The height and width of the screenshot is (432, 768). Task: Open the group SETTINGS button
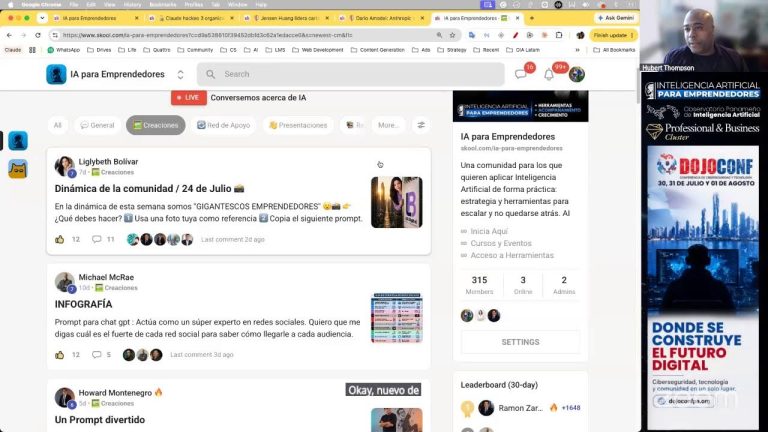click(x=520, y=342)
